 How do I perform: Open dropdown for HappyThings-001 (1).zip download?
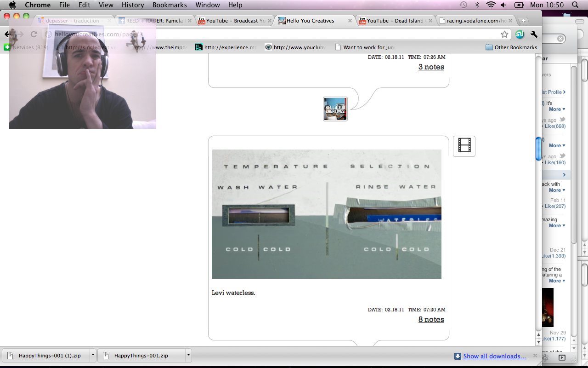point(93,356)
